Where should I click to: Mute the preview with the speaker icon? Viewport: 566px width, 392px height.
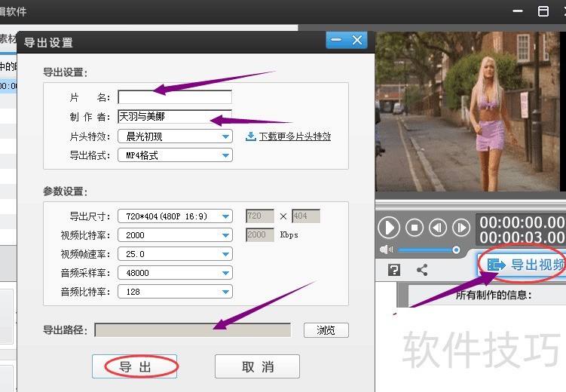point(387,250)
